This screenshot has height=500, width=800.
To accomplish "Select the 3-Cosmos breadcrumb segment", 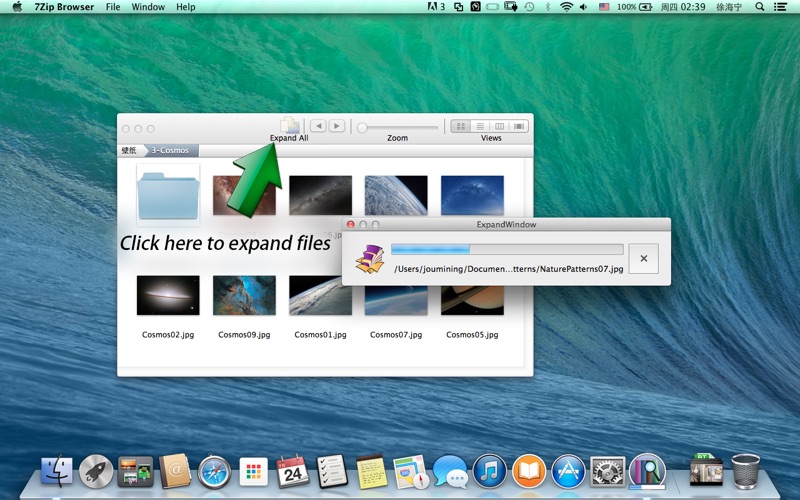I will pyautogui.click(x=170, y=151).
